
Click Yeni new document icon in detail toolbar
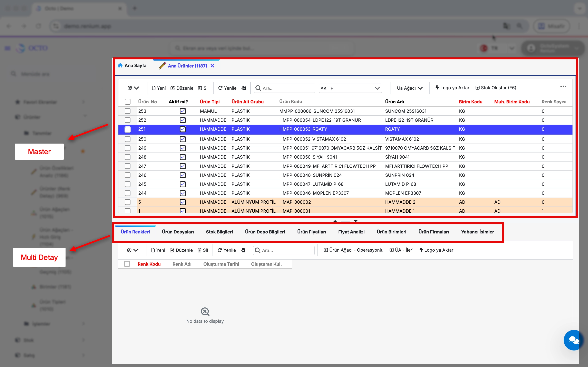tap(153, 250)
